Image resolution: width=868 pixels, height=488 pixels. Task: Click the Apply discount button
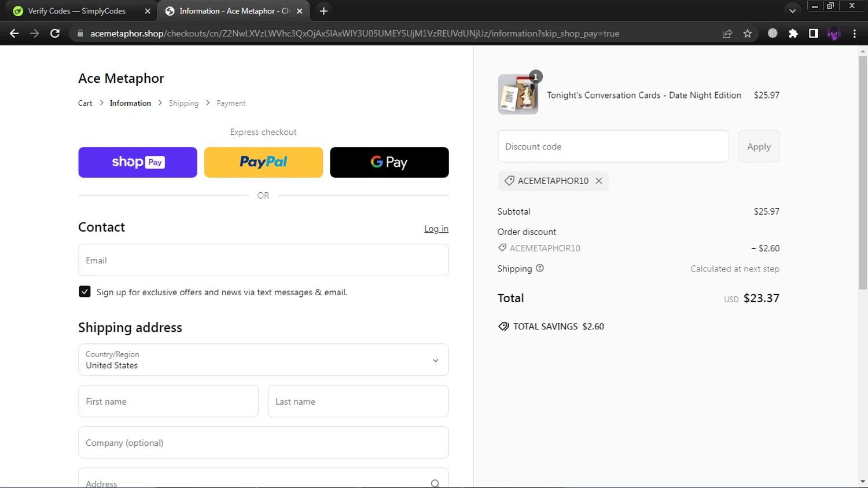pos(759,146)
